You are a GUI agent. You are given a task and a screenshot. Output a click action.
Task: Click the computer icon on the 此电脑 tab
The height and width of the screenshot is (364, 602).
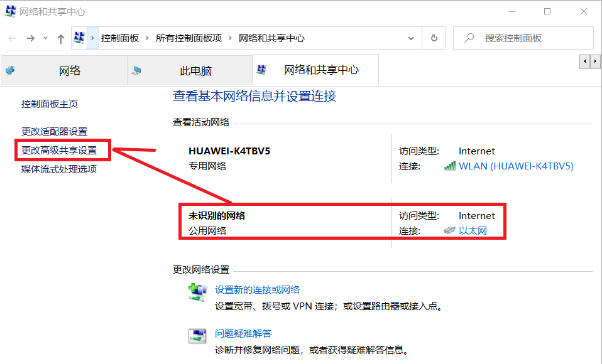click(x=136, y=70)
